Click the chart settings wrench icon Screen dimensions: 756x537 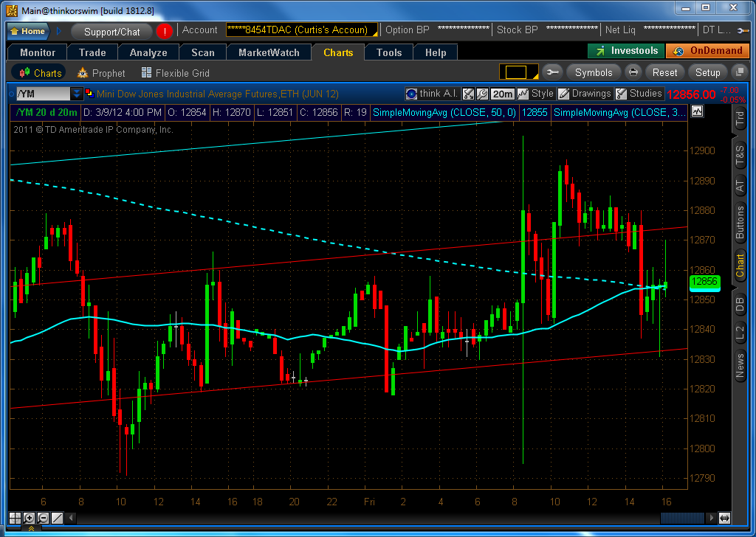tap(481, 94)
